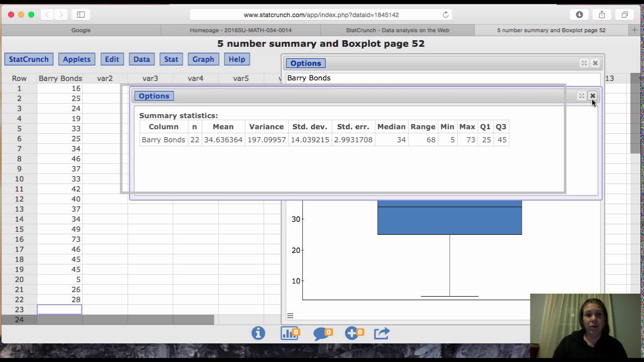Click the Barry Bonds boxplot title
The width and height of the screenshot is (644, 362).
(309, 78)
